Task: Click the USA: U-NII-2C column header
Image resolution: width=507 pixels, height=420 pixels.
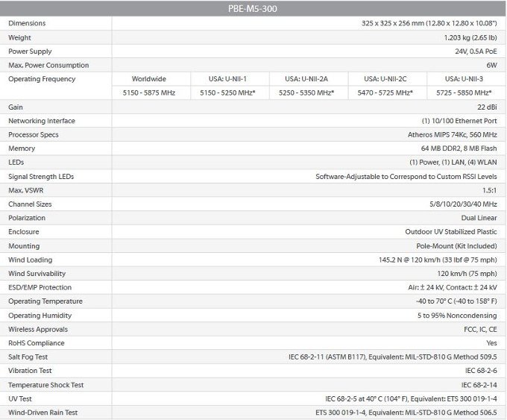Action: [x=385, y=79]
